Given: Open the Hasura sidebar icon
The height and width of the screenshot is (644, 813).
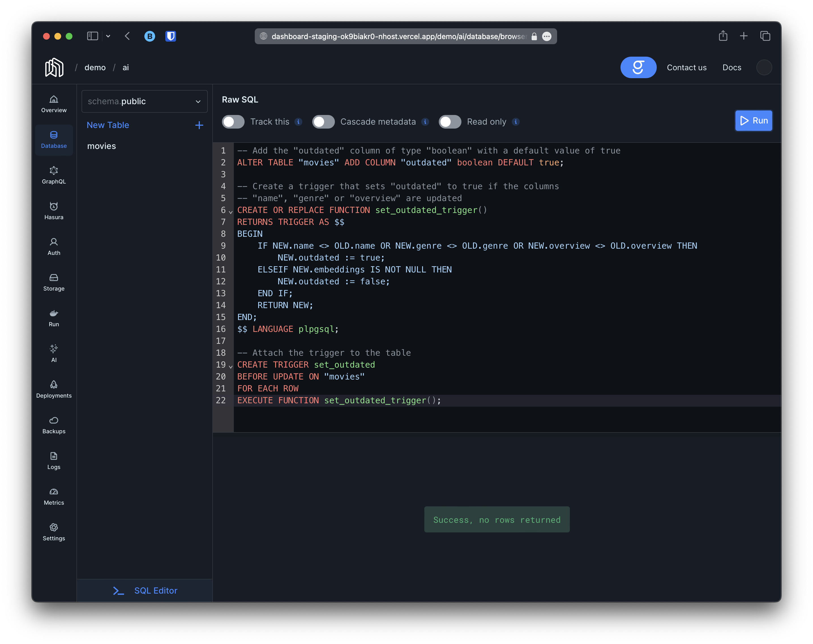Looking at the screenshot, I should pos(54,211).
